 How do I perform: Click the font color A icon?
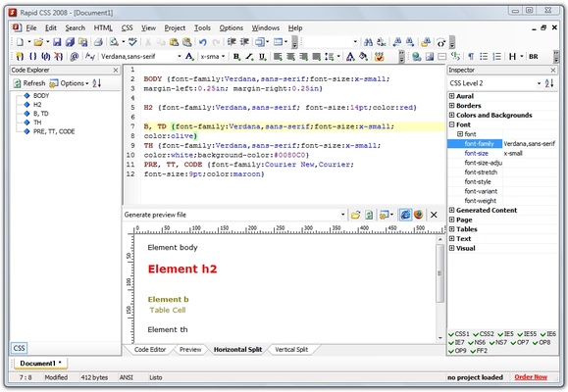click(x=350, y=57)
